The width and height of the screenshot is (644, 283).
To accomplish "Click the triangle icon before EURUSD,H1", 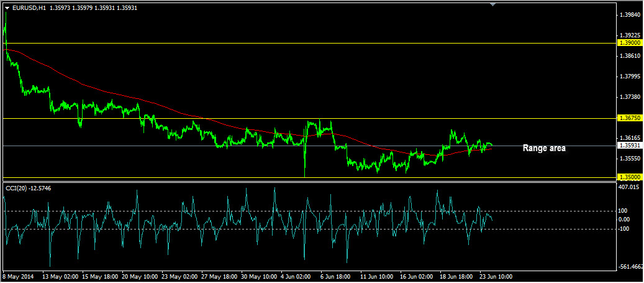I will pos(7,7).
